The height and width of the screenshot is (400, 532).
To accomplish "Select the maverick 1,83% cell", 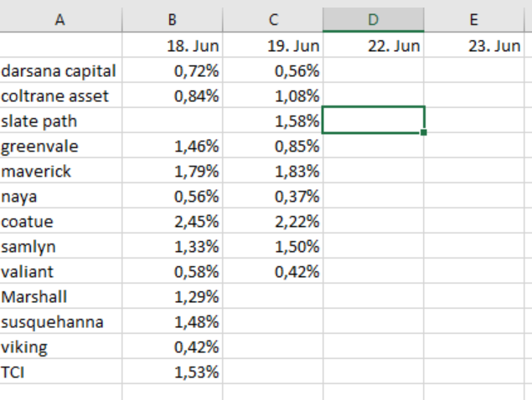I will 272,172.
